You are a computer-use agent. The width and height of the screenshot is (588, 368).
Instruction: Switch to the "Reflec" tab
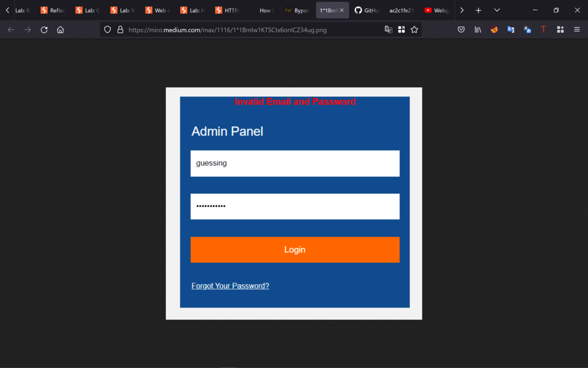[52, 10]
